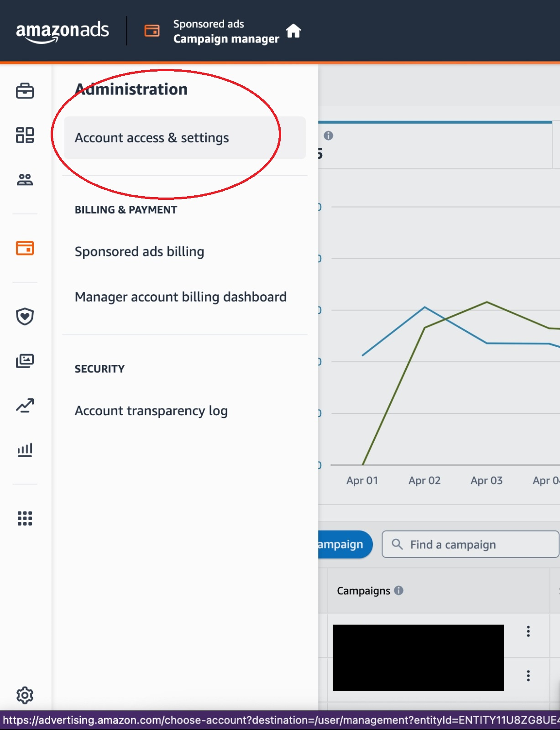The width and height of the screenshot is (560, 730).
Task: Click the Campaigns column header
Action: pyautogui.click(x=363, y=591)
